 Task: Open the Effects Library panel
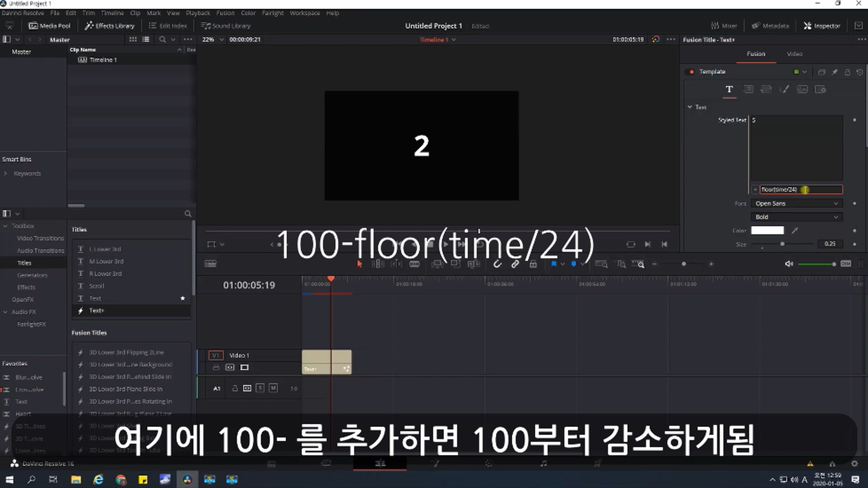[x=109, y=26]
